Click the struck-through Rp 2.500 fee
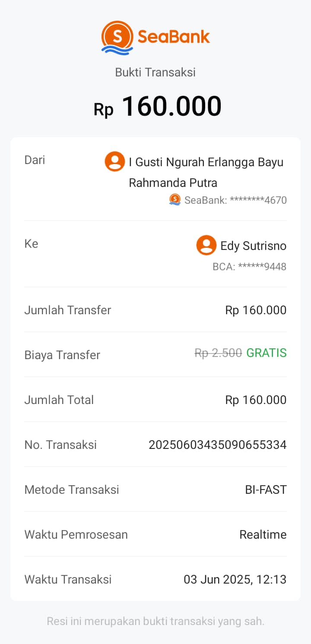Viewport: 311px width, 644px height. [218, 353]
